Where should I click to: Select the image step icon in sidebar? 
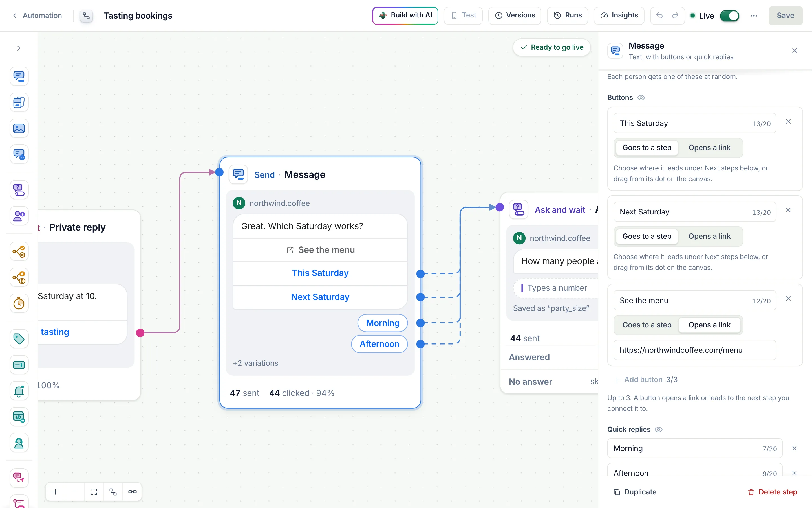tap(19, 128)
